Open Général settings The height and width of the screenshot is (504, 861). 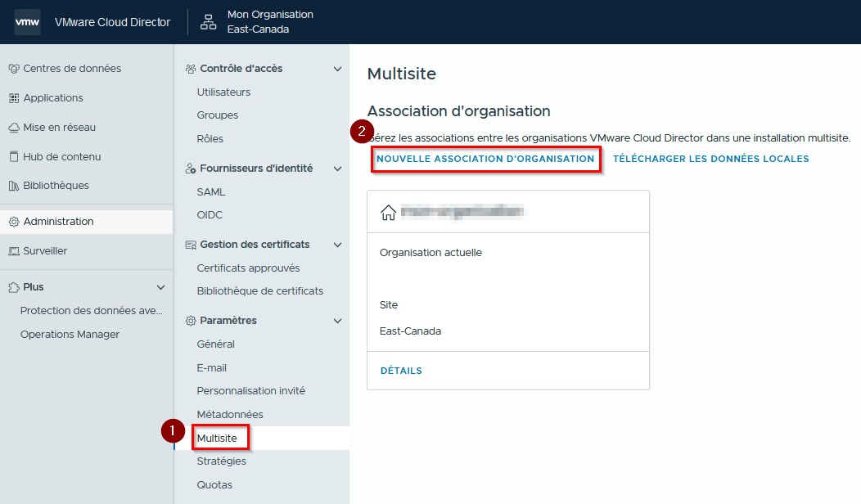tap(215, 344)
